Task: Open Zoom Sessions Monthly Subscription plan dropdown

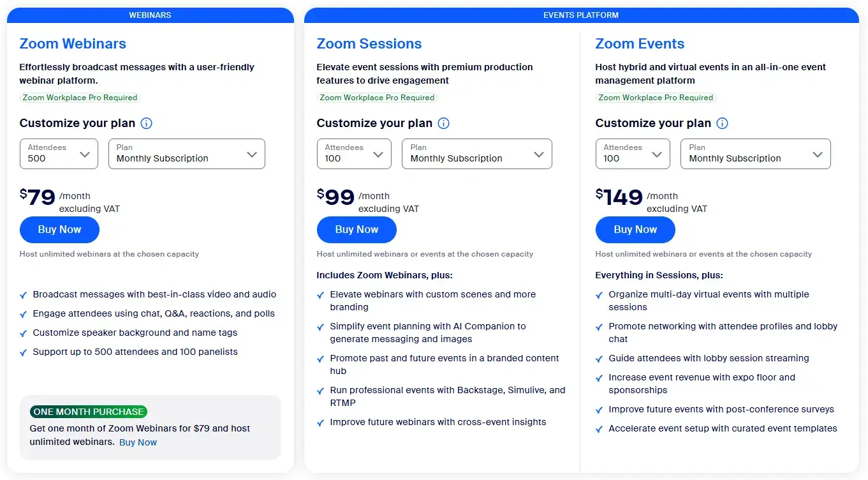Action: pyautogui.click(x=476, y=154)
